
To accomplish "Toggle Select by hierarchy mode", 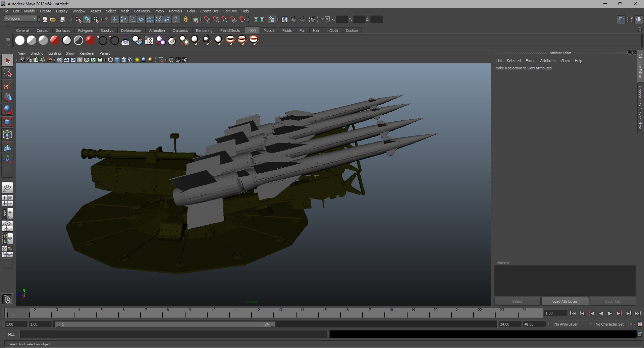I will pos(78,20).
